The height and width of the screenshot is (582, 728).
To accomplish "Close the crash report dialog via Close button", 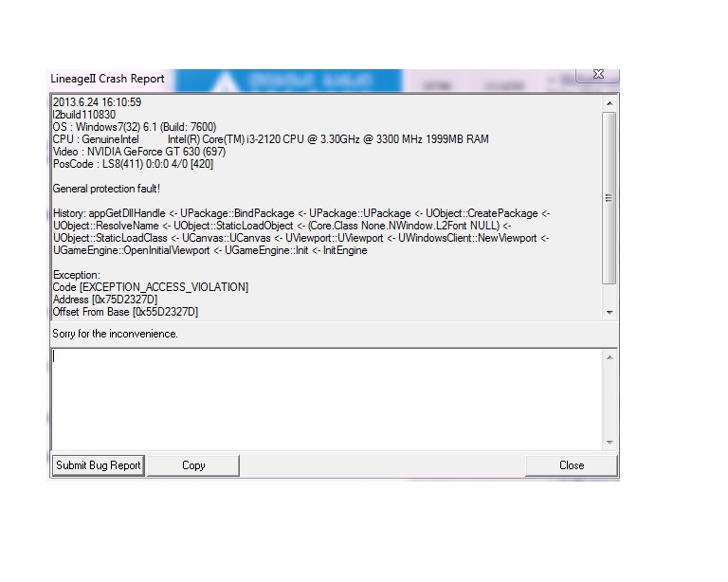I will tap(572, 465).
